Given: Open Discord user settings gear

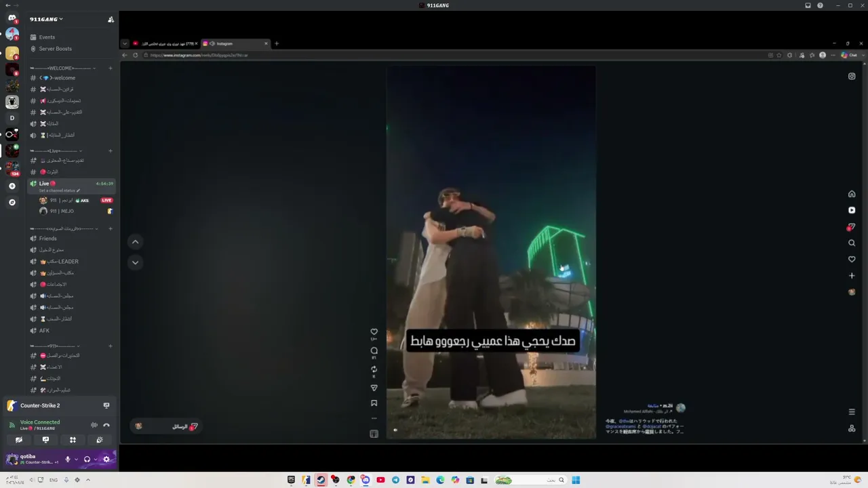Looking at the screenshot, I should 106,460.
